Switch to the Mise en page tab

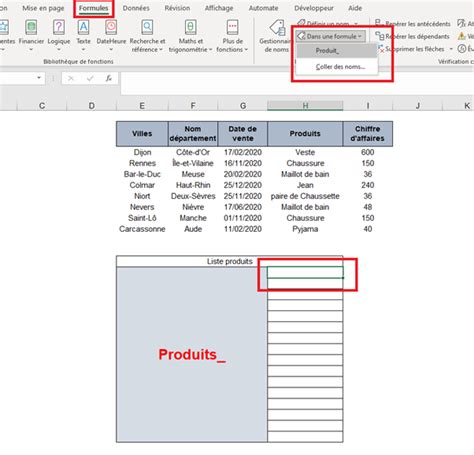point(43,8)
